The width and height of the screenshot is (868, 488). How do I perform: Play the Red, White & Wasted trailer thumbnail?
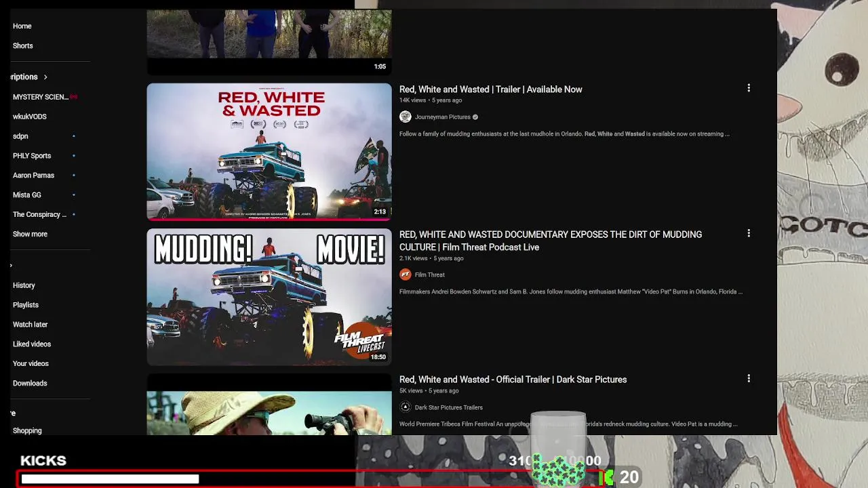tap(269, 152)
